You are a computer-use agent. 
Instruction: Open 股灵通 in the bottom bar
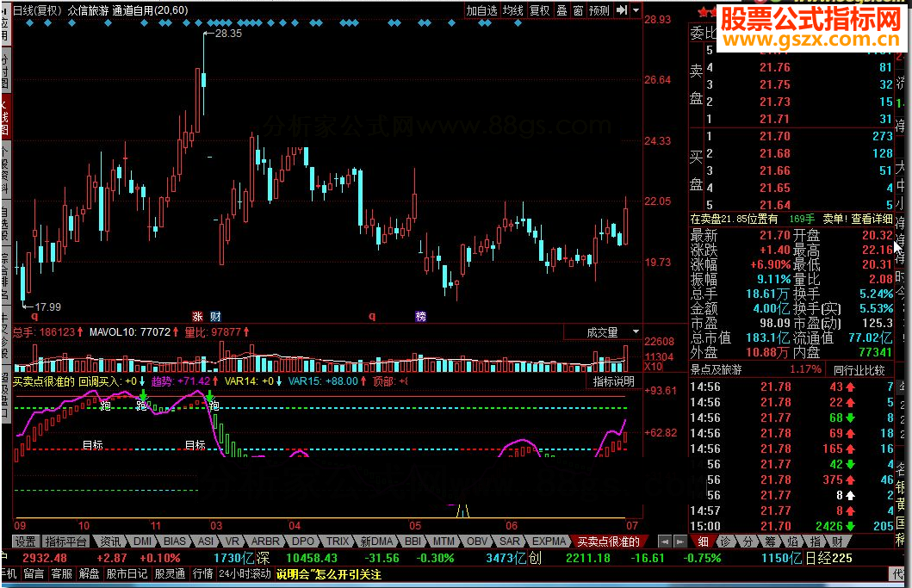(x=170, y=574)
